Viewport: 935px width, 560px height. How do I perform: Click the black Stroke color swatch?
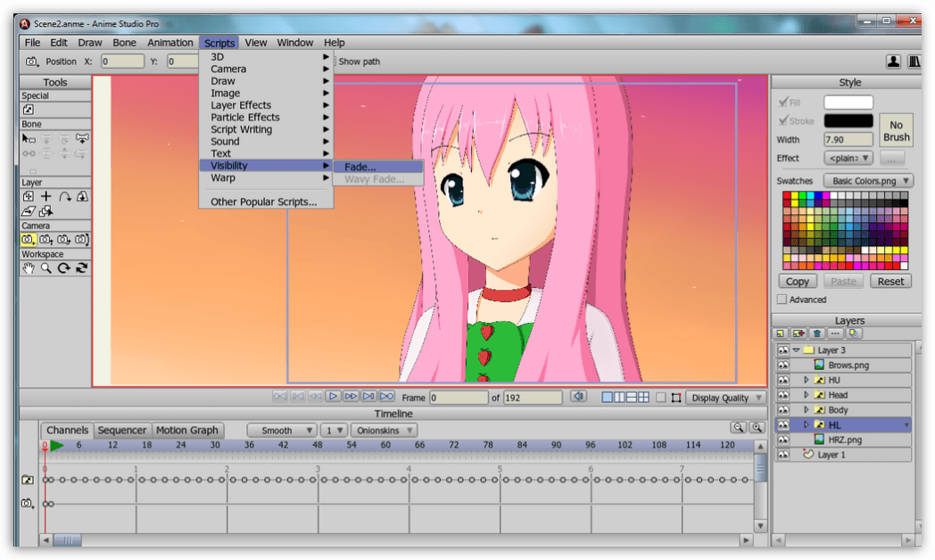click(x=848, y=120)
